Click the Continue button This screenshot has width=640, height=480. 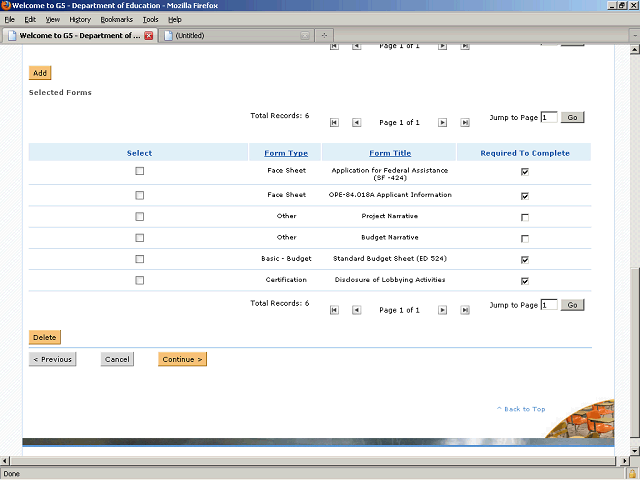pyautogui.click(x=182, y=359)
